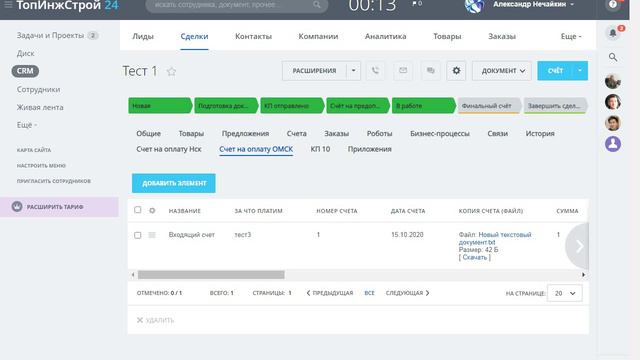Click the user profile picture in the top bar
This screenshot has height=360, width=640.
(474, 5)
